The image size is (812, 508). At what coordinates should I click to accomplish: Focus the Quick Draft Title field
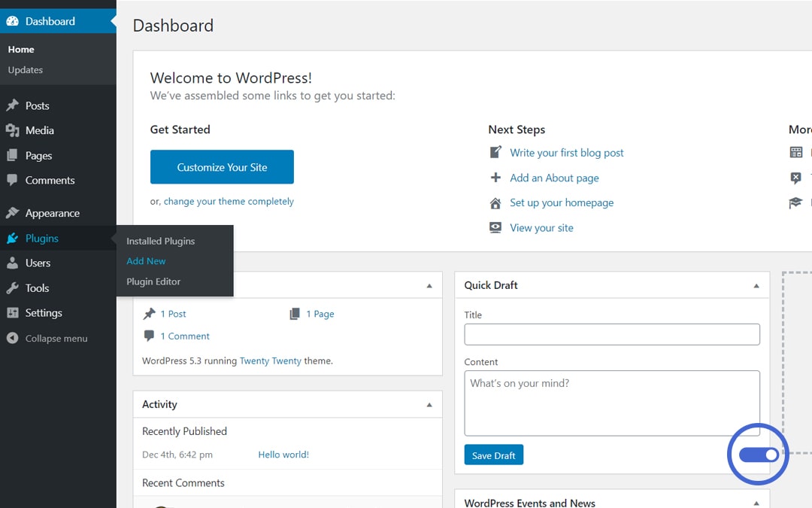tap(612, 334)
